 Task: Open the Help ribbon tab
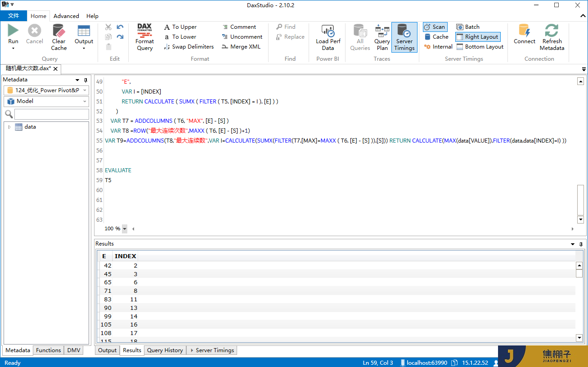92,16
